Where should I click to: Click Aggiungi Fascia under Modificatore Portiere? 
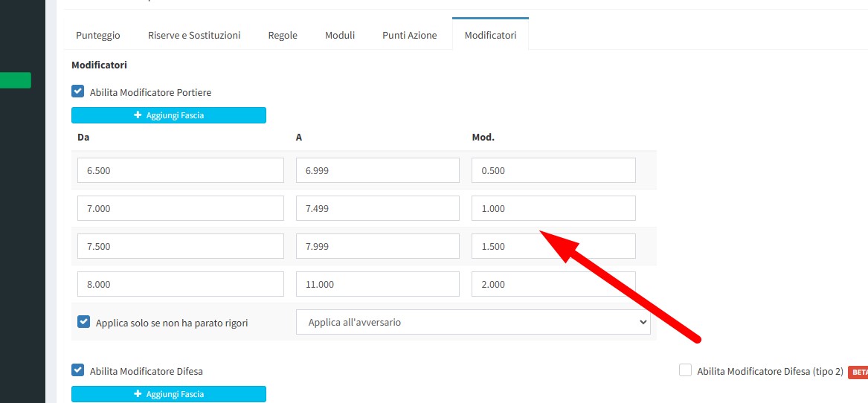[169, 115]
